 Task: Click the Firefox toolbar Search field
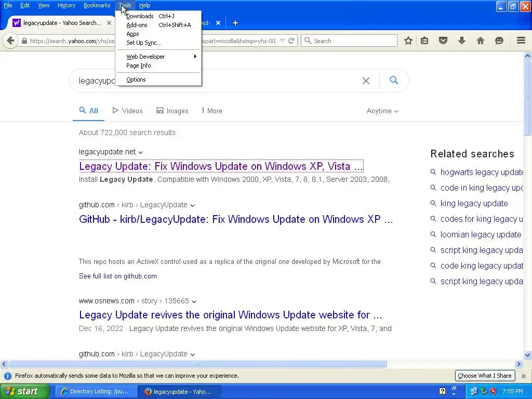coord(349,41)
